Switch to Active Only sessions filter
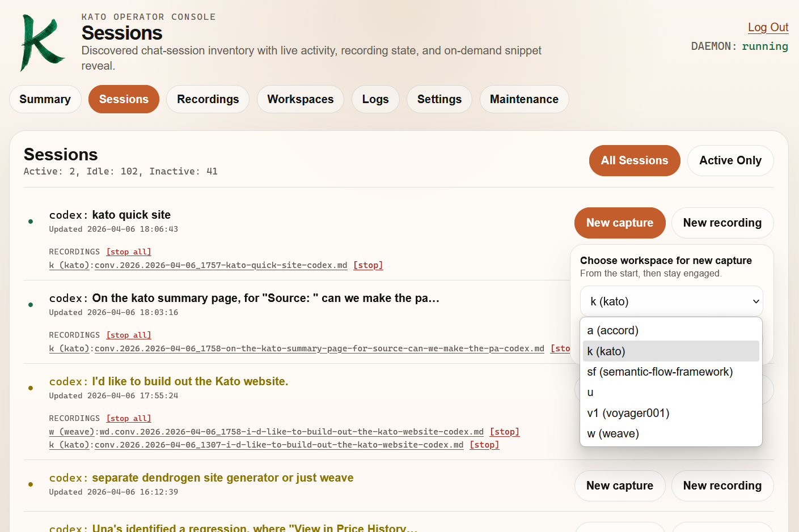Screen dimensions: 799x532 (730, 160)
